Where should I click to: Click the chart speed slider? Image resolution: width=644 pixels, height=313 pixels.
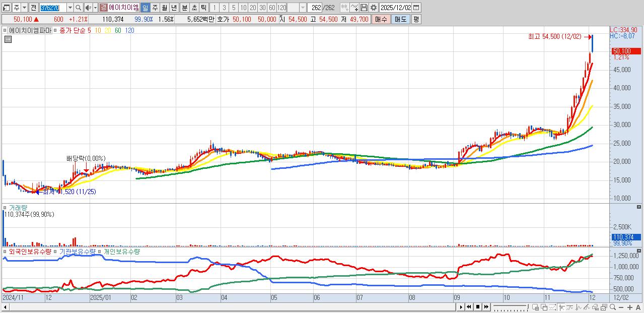(511, 307)
